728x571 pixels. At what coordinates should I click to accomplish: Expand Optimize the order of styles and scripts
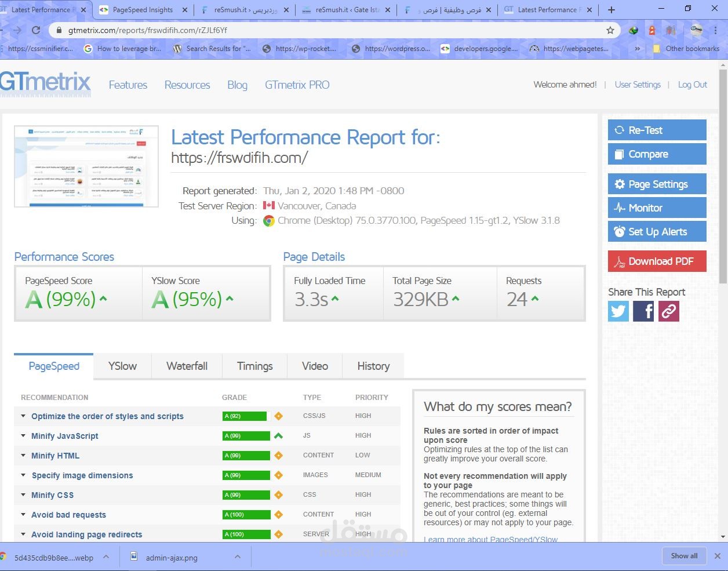point(23,416)
